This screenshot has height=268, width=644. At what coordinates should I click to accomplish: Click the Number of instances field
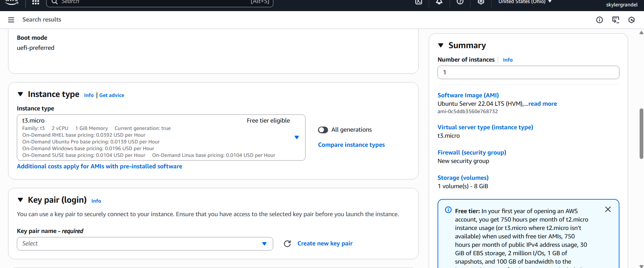[x=528, y=72]
